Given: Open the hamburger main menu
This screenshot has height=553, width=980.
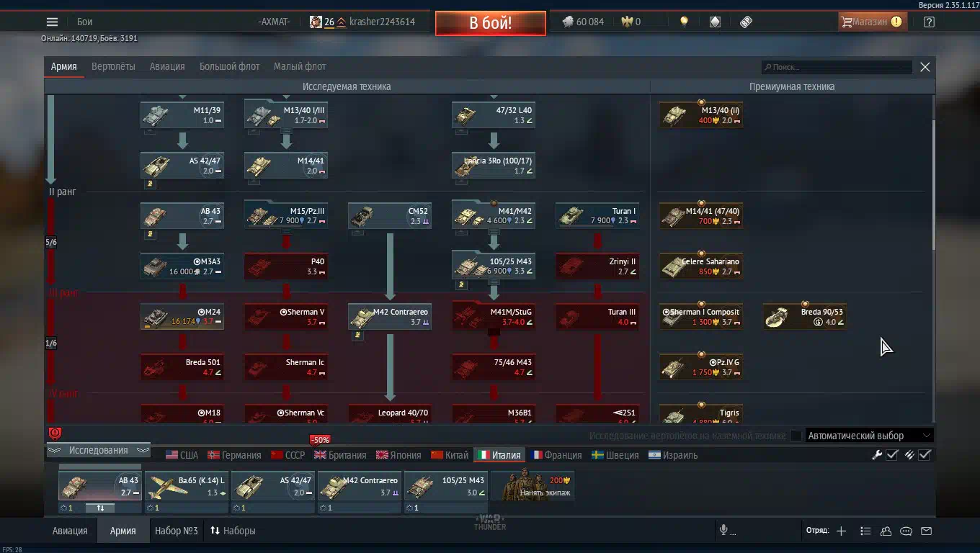Looking at the screenshot, I should [52, 22].
